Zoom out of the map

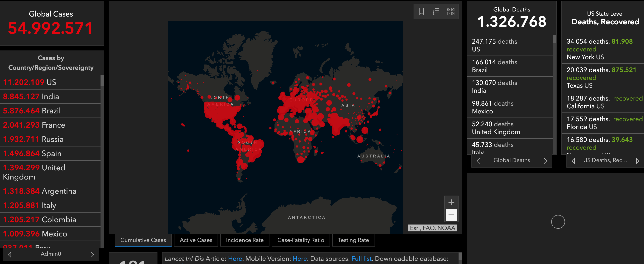tap(451, 215)
